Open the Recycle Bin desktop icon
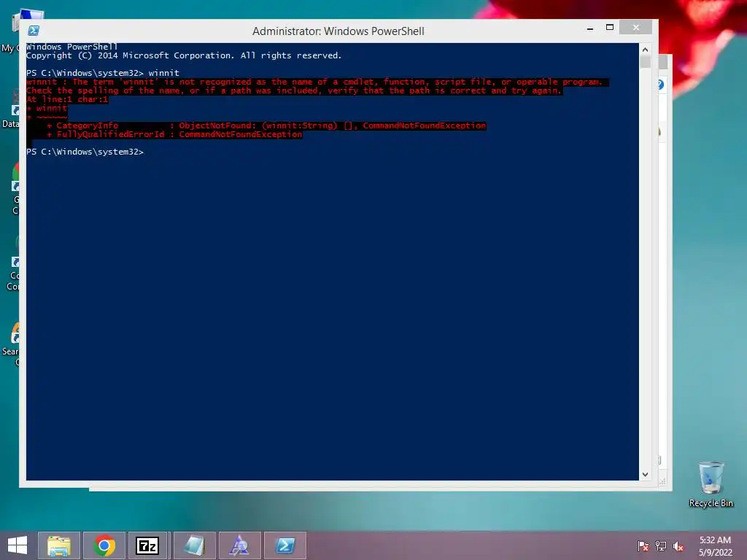The image size is (747, 560). [711, 484]
